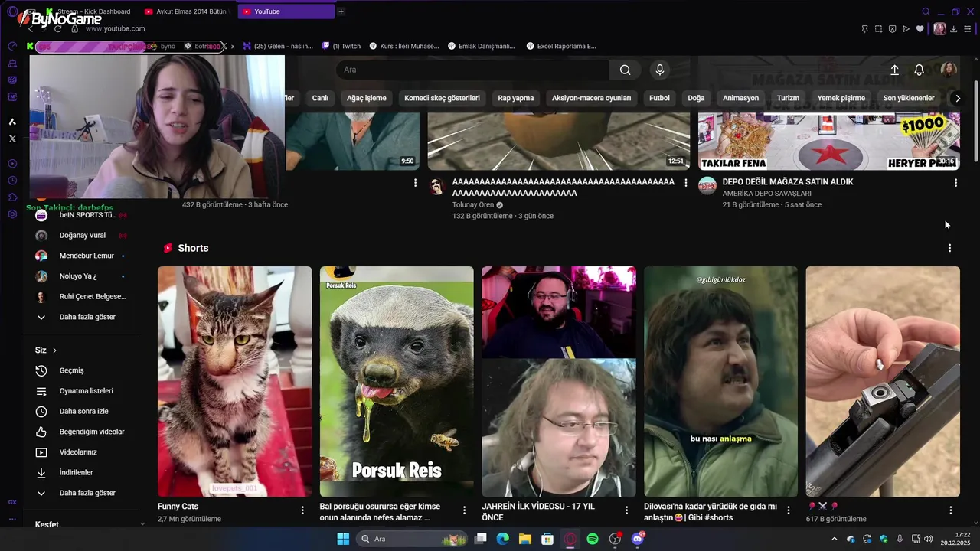Open the Opera downloads icon
980x551 pixels.
click(954, 29)
